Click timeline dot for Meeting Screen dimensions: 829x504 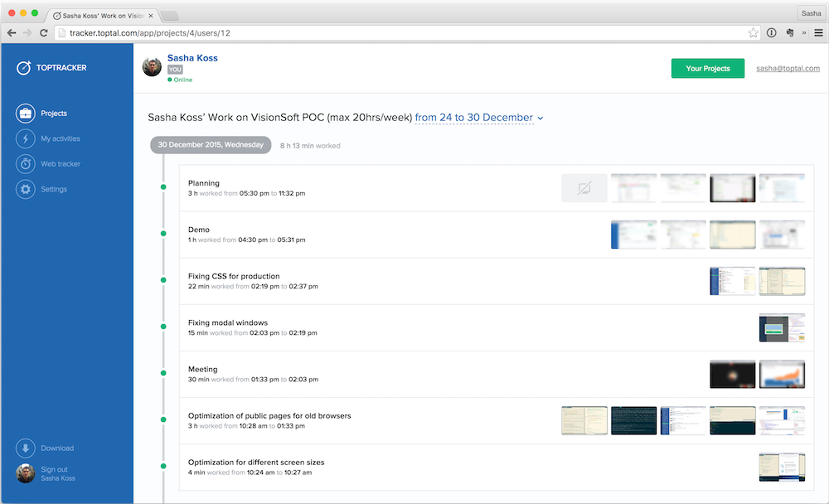pos(163,373)
